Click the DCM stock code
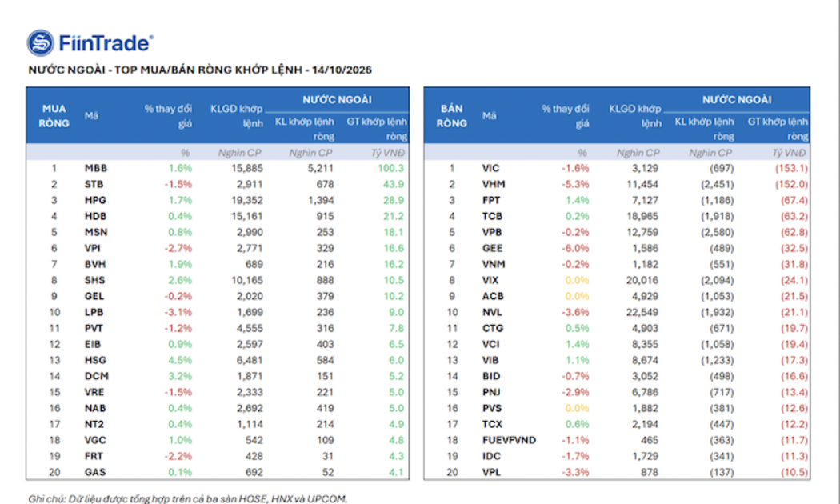 (97, 377)
